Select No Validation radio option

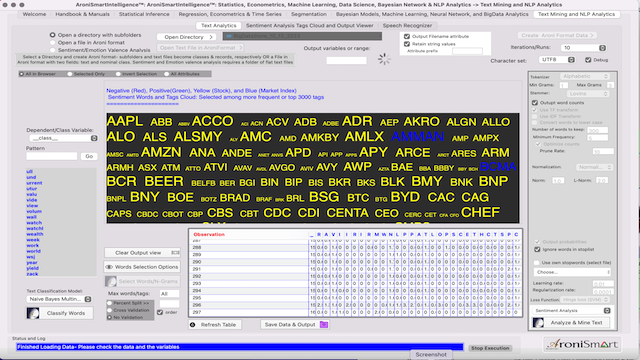(x=109, y=317)
